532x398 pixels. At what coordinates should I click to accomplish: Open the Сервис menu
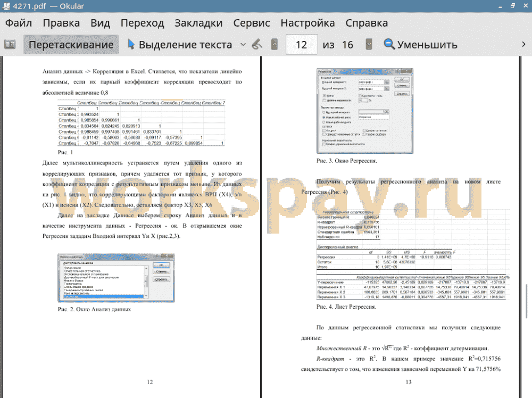[x=252, y=23]
